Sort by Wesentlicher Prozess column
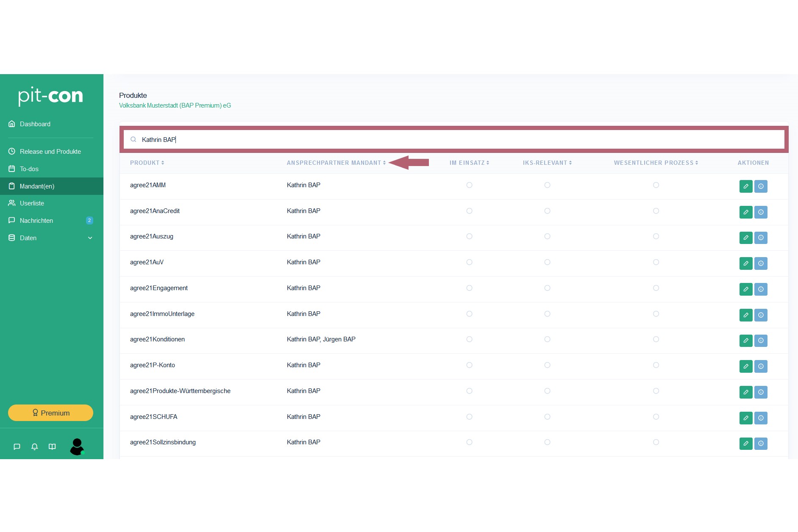Viewport: 798px width, 532px height. [656, 163]
